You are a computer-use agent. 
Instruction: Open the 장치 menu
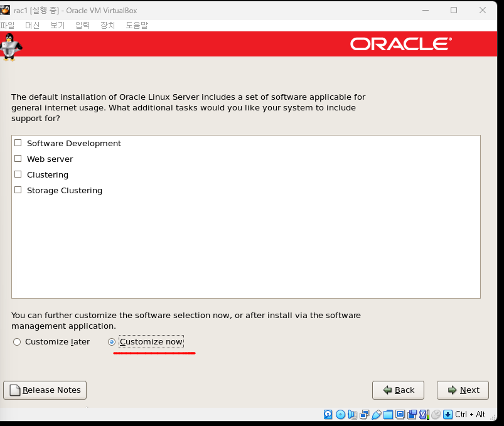(107, 25)
